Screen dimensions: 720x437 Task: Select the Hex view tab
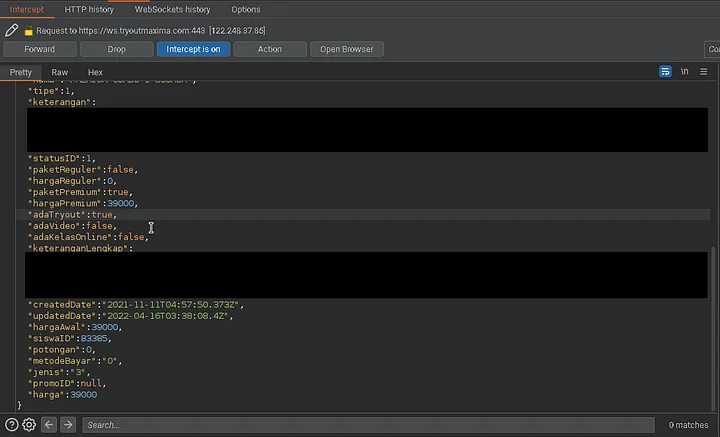[95, 72]
